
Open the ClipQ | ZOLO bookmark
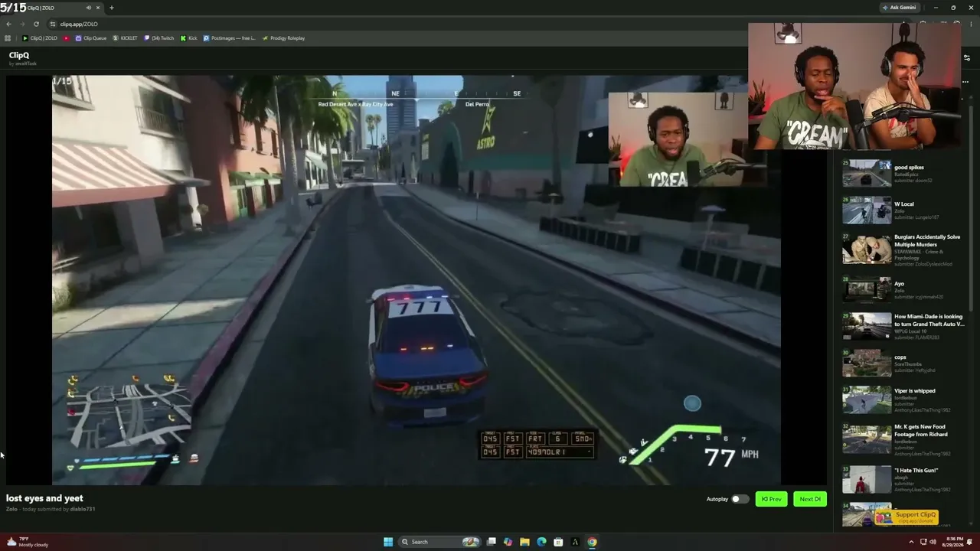point(40,38)
